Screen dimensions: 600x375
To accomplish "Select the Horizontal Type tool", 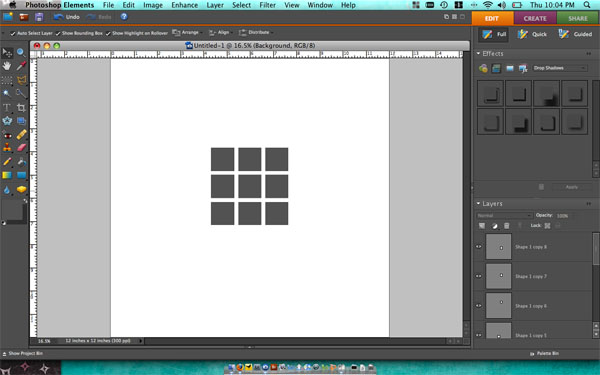I will click(x=7, y=108).
